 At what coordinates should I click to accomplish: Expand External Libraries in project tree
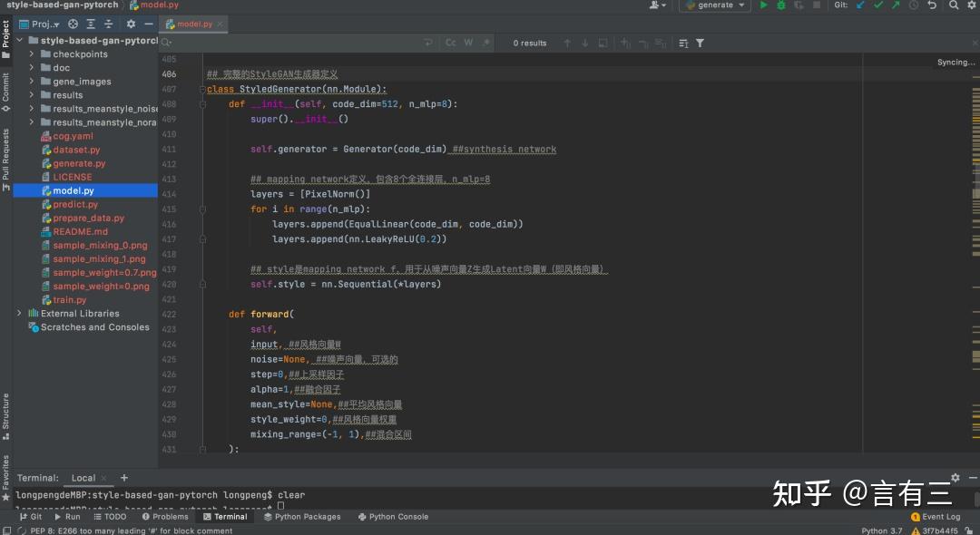[20, 313]
